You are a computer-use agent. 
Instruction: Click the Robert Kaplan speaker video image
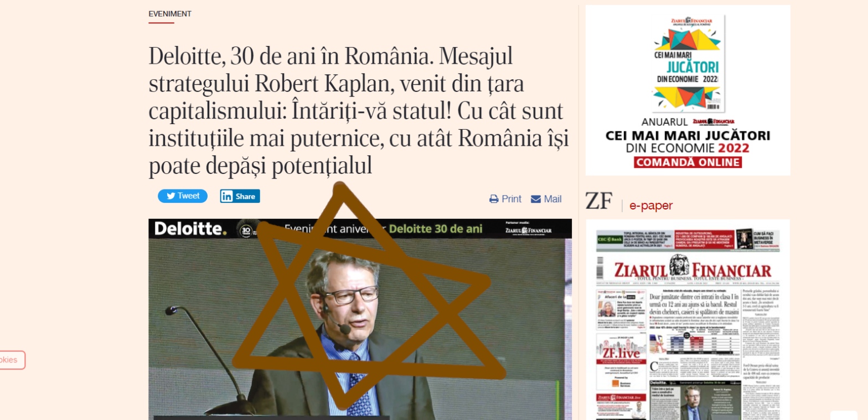coord(360,319)
